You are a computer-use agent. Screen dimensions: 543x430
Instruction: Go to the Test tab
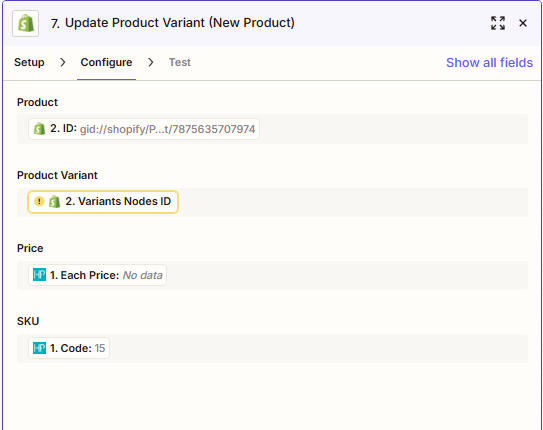[x=180, y=62]
